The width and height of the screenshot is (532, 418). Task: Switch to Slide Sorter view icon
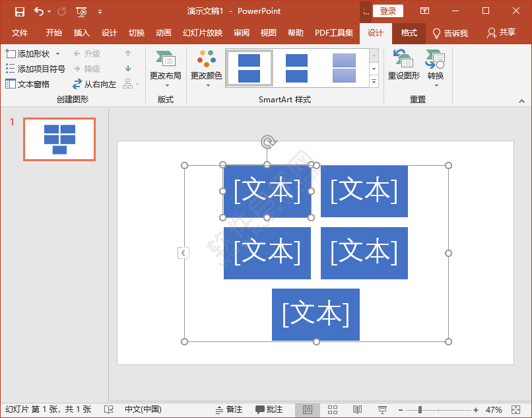tap(333, 410)
